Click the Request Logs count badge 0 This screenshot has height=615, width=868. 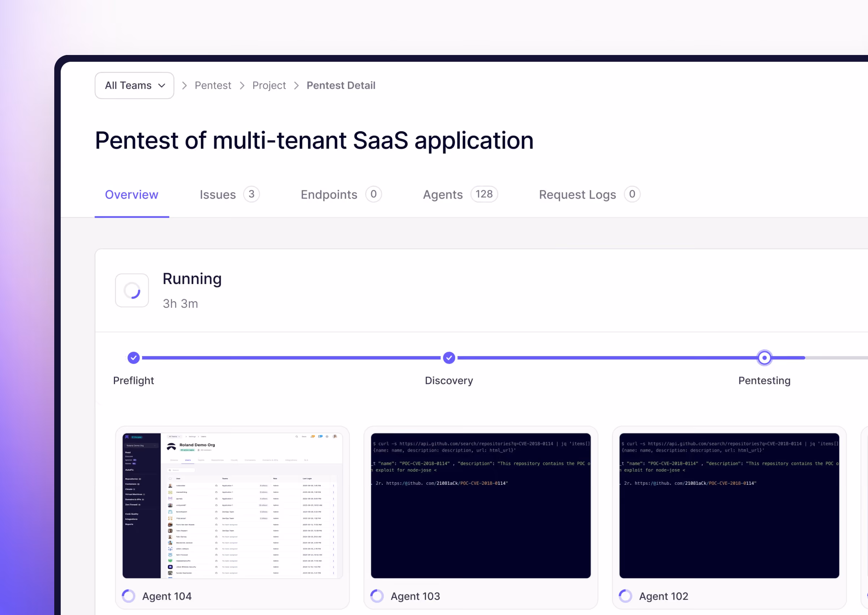tap(632, 194)
